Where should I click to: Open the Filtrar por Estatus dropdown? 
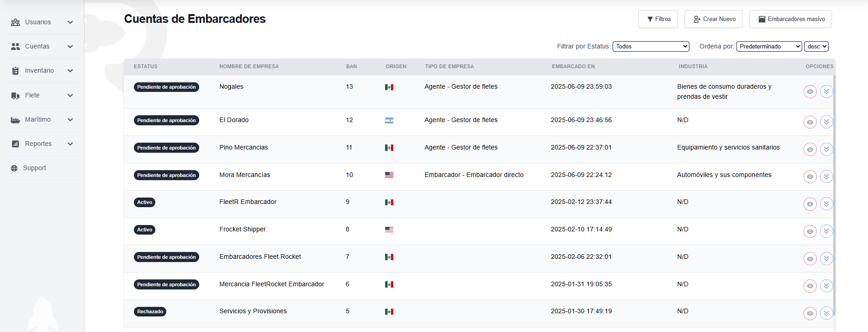click(651, 46)
